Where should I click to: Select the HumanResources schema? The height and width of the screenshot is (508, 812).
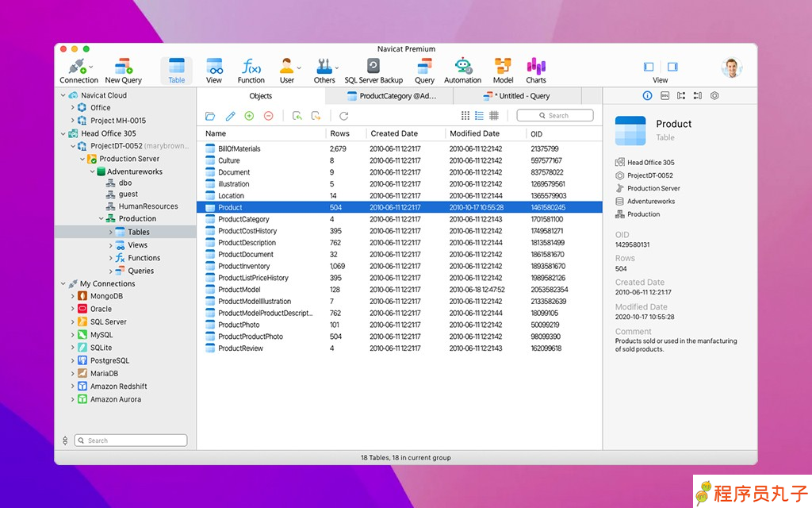(148, 206)
